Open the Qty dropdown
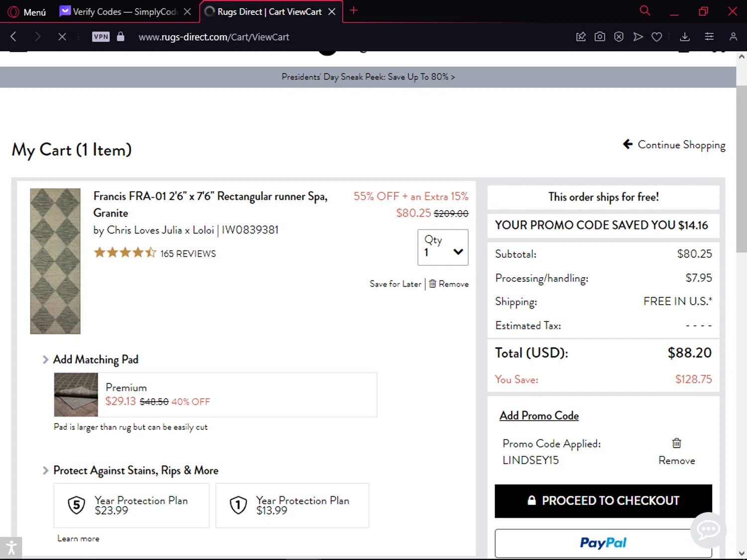Viewport: 747px width, 560px height. point(443,247)
